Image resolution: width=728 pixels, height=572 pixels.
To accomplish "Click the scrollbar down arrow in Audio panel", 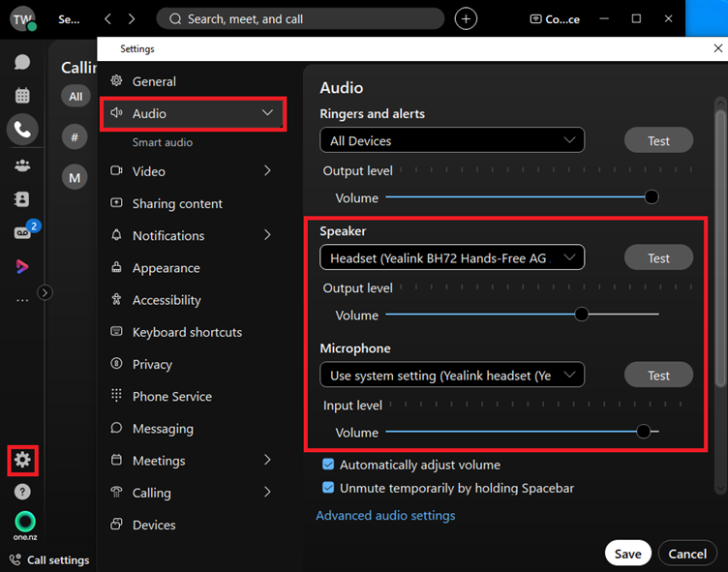I will coord(720,489).
